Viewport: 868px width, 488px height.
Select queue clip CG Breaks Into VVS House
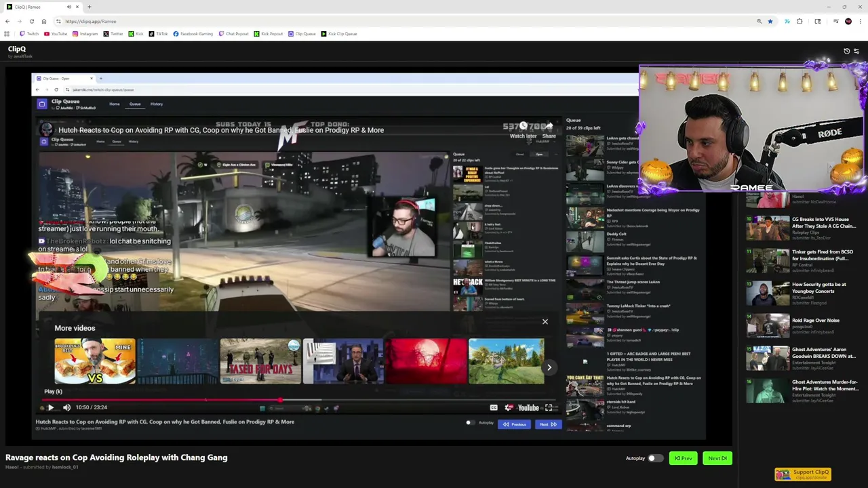click(x=803, y=228)
